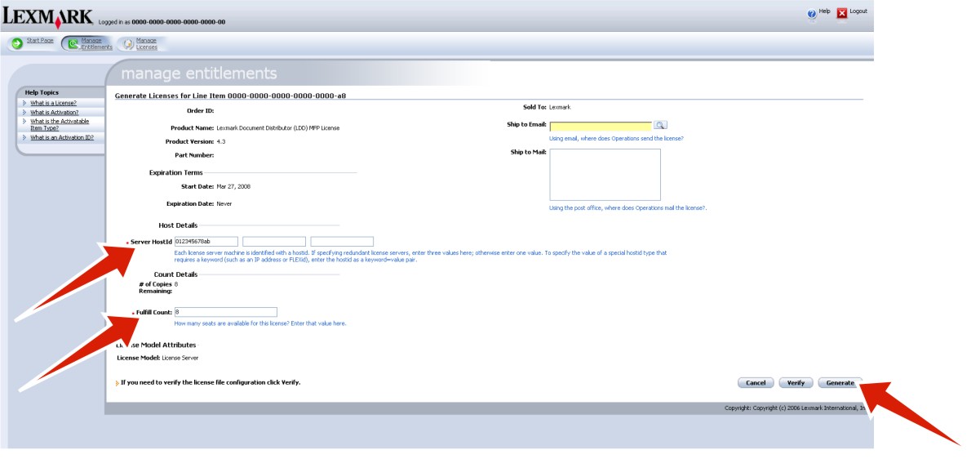
Task: Click the Verify button
Action: (x=796, y=383)
